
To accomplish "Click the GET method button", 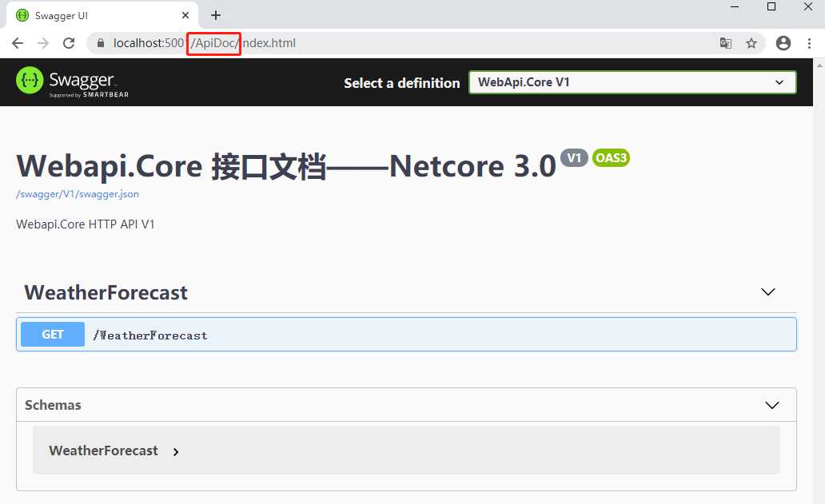I will coord(53,334).
